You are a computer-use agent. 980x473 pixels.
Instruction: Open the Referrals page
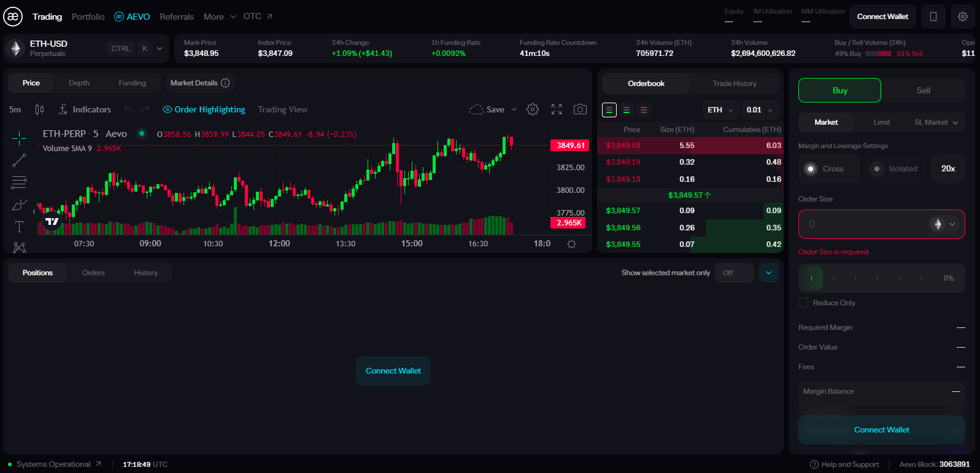coord(177,17)
